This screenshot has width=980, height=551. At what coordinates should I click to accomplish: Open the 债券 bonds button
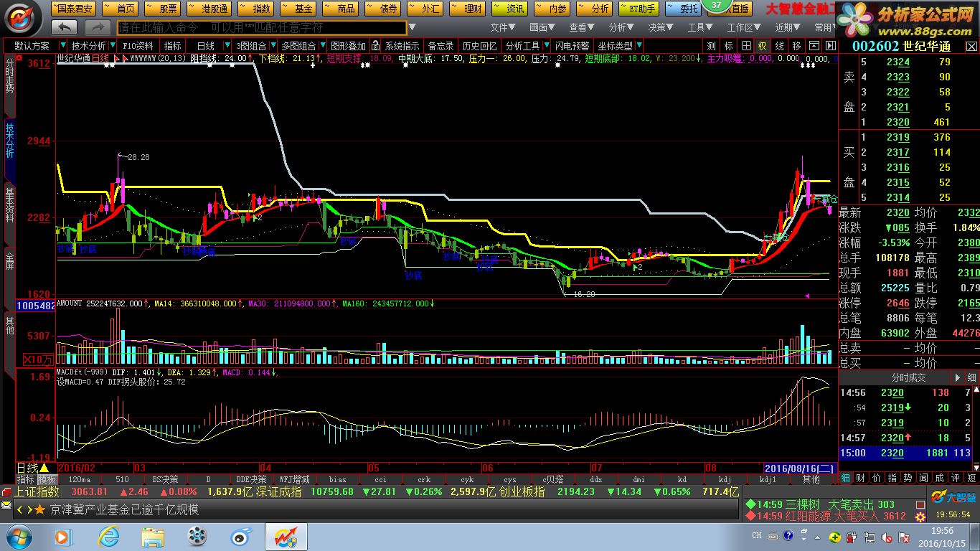click(383, 9)
